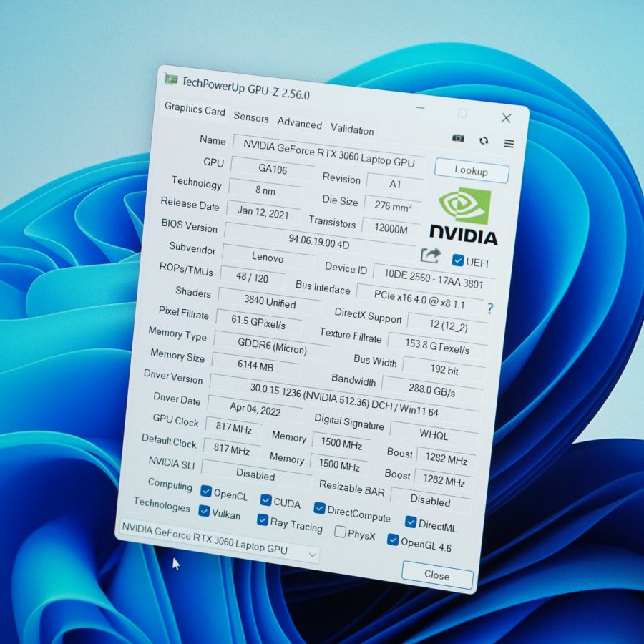Click the Bus Interface value PCIe x16 4.0
The width and height of the screenshot is (644, 644).
coord(419,299)
